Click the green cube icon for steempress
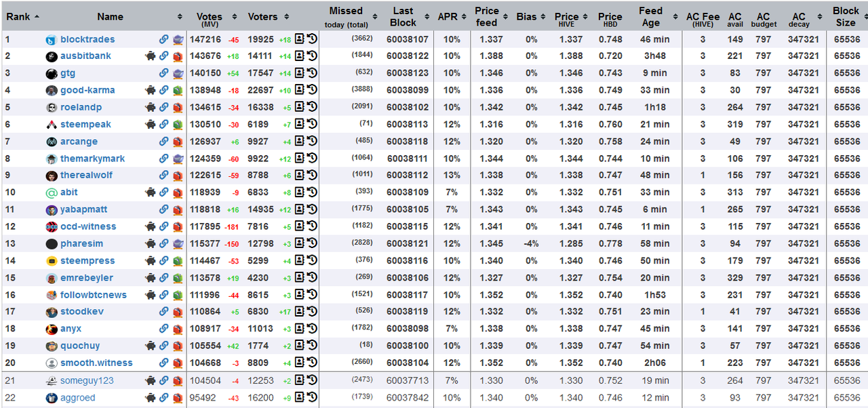The width and height of the screenshot is (868, 408). (178, 261)
